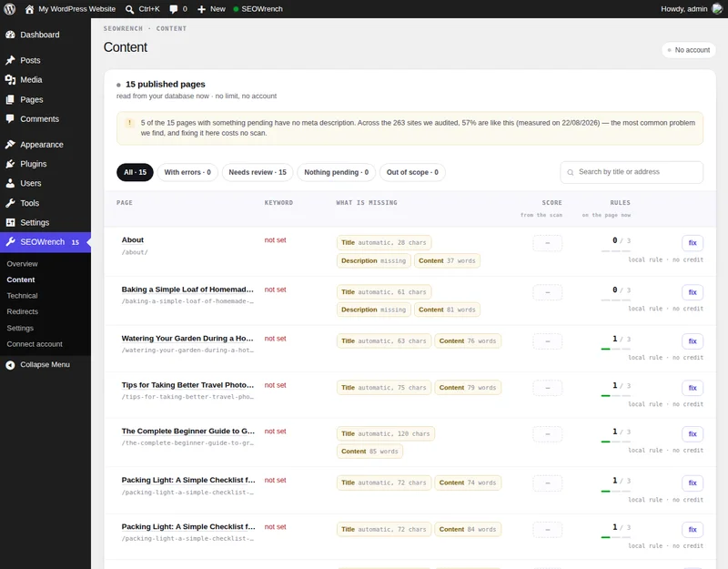Click the Content 81 words tag
728x569 pixels.
tap(447, 310)
